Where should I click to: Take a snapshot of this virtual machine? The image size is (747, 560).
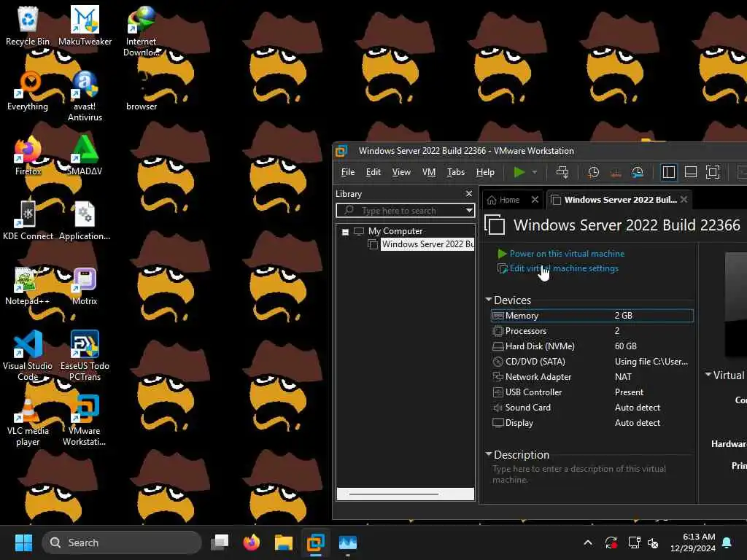coord(594,172)
